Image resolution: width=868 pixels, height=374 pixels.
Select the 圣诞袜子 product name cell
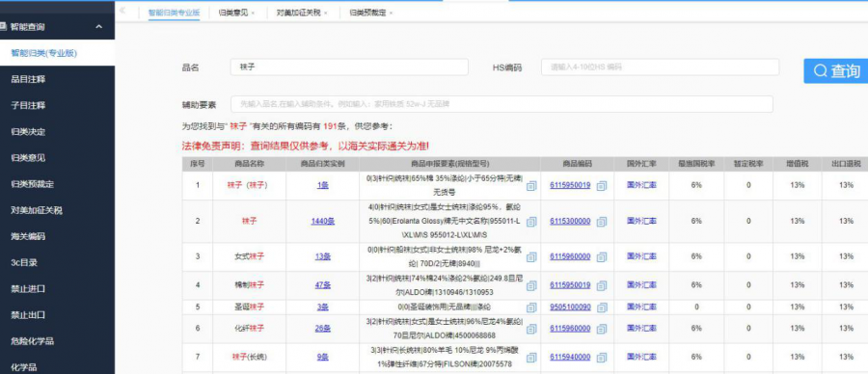pos(249,307)
